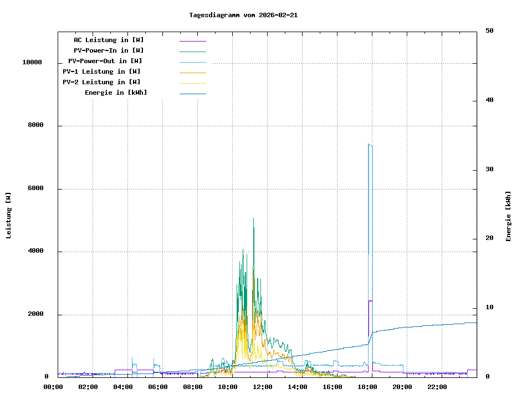Screen dimensions: 532x399
Task: Click the right axis label 'Energie [kWh]'
Action: [x=508, y=216]
